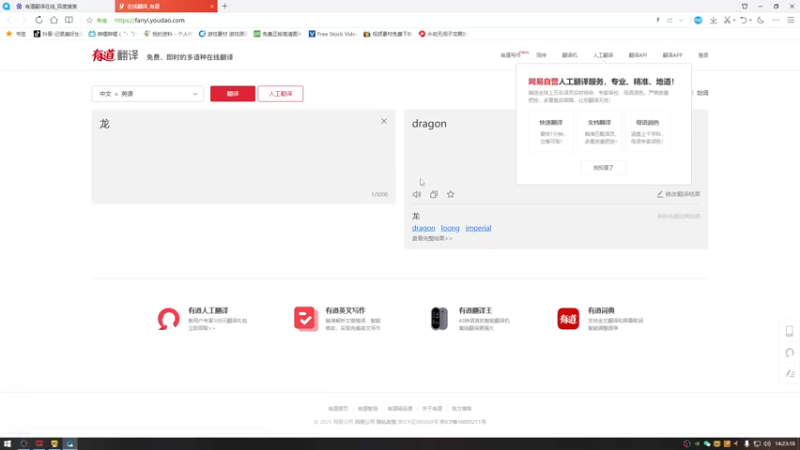Open 有道词典 promo with red logo
Image resolution: width=800 pixels, height=450 pixels.
[x=601, y=319]
